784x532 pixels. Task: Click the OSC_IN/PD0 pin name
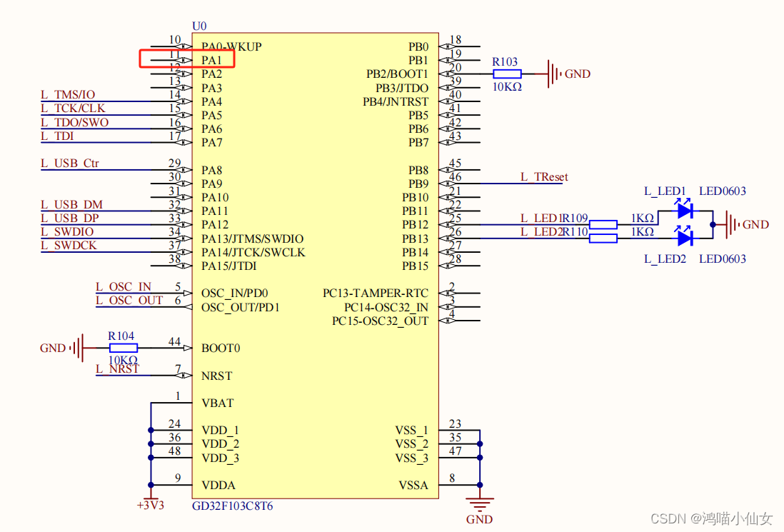pyautogui.click(x=234, y=293)
